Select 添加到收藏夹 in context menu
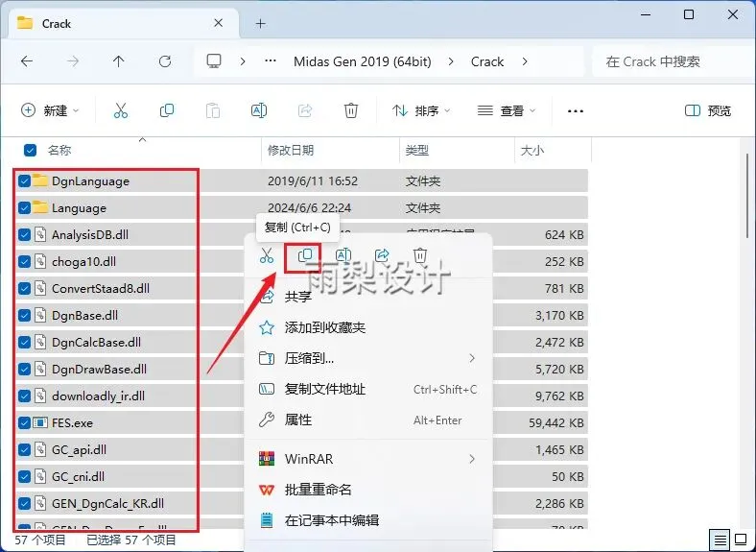The width and height of the screenshot is (756, 552). [x=368, y=328]
